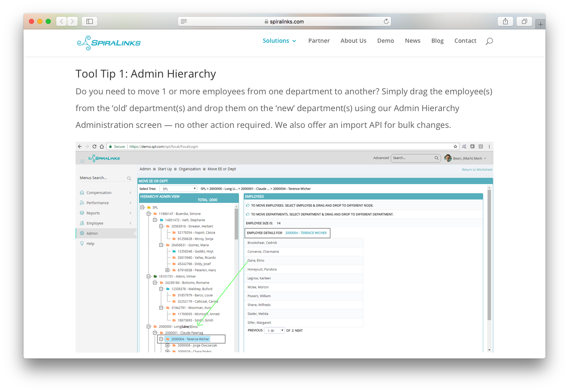
Task: Open the Safari share button
Action: pos(505,21)
